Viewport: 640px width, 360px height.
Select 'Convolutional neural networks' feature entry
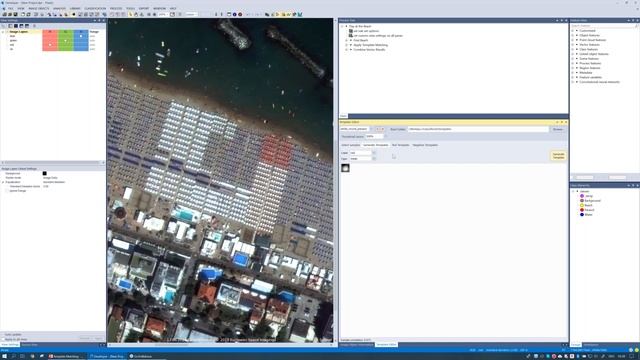[599, 82]
